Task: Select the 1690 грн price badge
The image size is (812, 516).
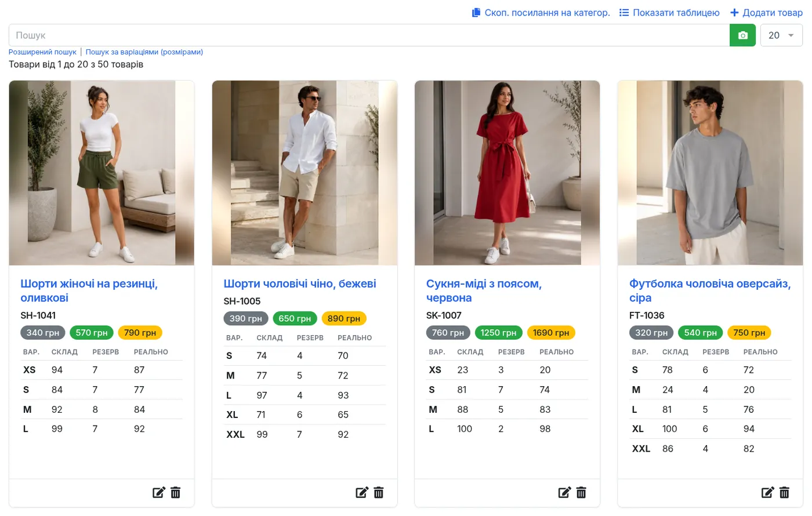Action: pos(551,333)
